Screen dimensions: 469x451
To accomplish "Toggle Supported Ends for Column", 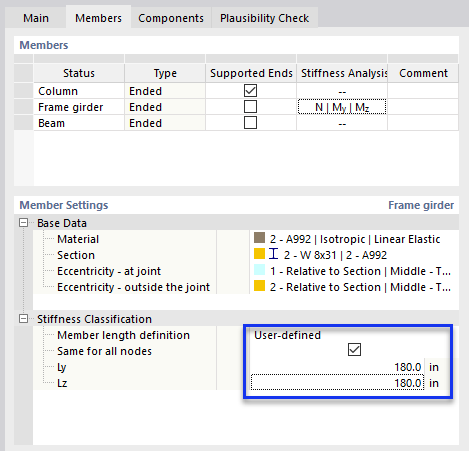I will coord(250,90).
